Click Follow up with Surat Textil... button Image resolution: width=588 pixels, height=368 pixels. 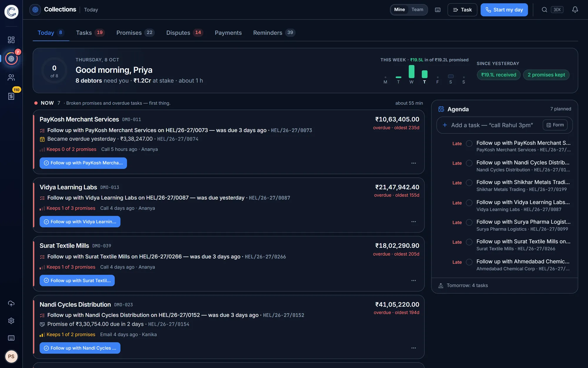click(x=77, y=281)
